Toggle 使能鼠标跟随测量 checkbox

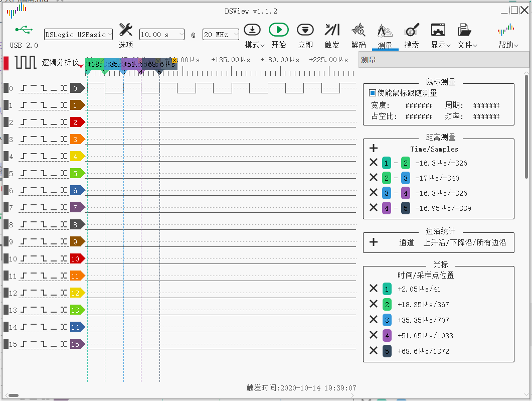click(372, 93)
